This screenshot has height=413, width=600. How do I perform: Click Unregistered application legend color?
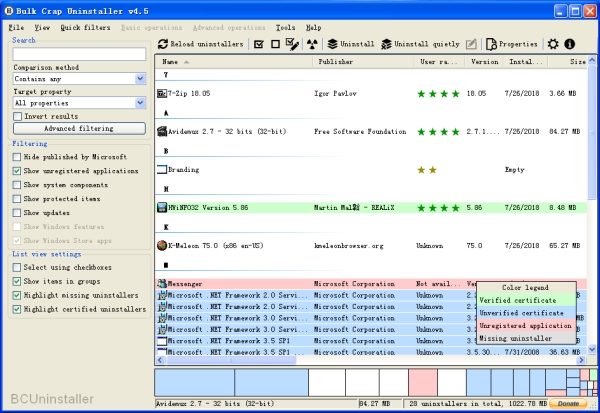527,325
